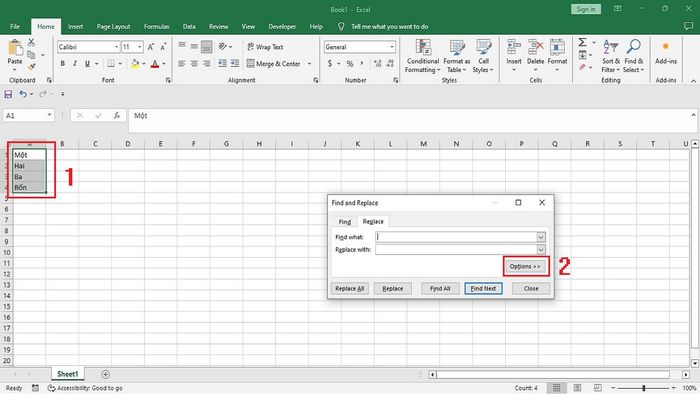Open the File tab
The image size is (700, 394).
tap(15, 27)
